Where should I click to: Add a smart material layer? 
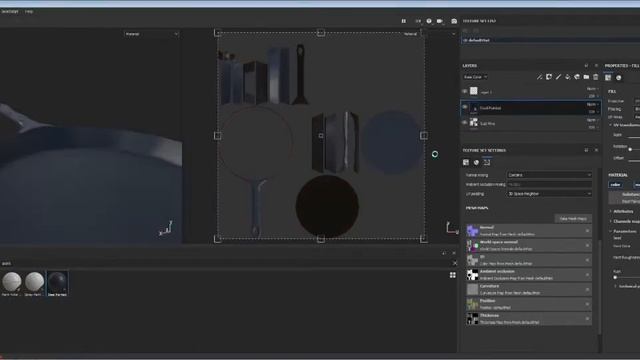pos(577,77)
